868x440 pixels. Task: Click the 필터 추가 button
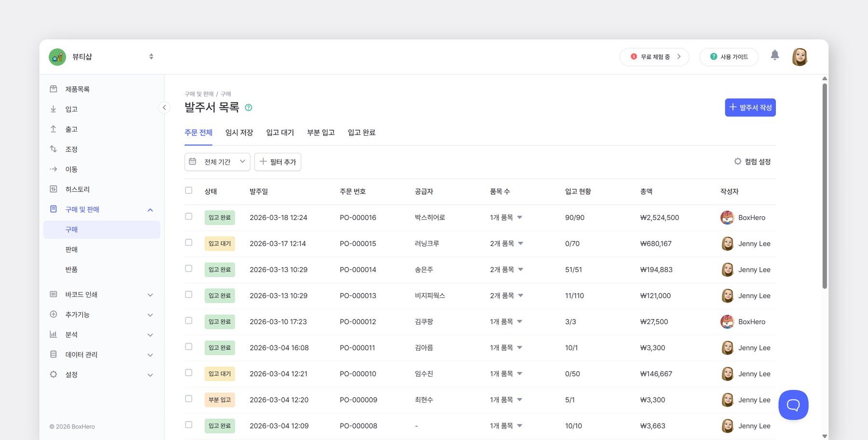[x=278, y=162]
